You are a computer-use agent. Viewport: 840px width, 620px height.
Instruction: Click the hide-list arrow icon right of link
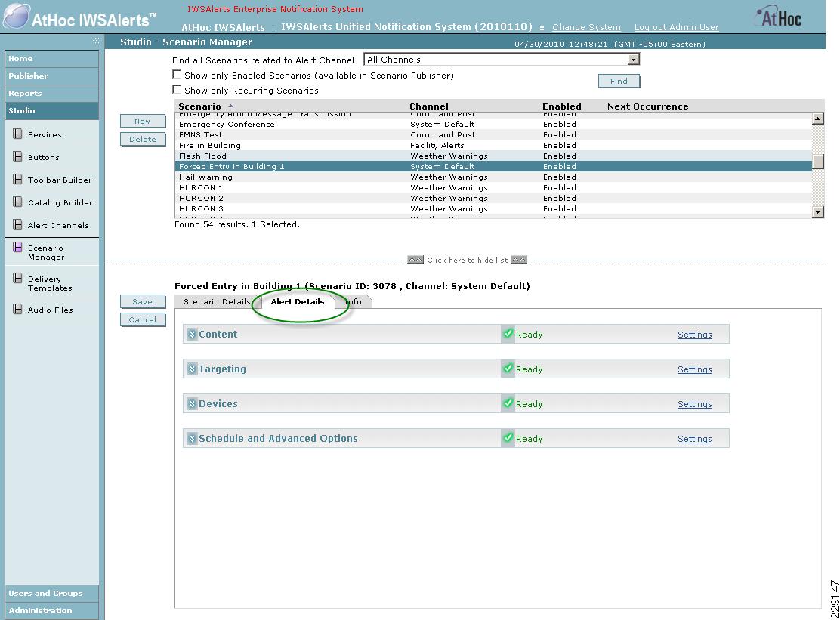point(519,260)
